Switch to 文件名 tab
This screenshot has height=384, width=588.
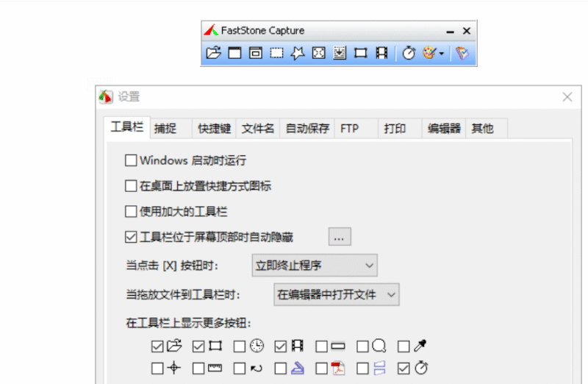point(258,129)
